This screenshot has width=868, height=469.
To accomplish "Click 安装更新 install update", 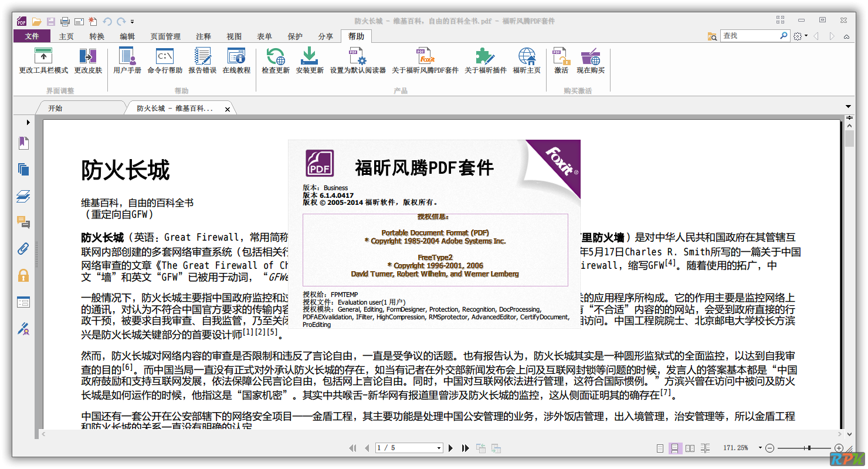I will coord(310,61).
